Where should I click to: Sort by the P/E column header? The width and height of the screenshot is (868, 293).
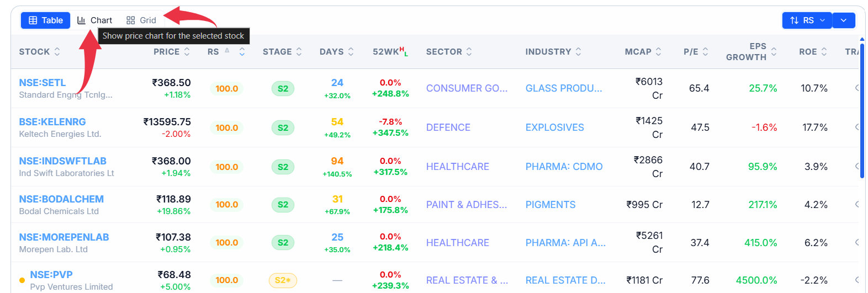pos(696,52)
